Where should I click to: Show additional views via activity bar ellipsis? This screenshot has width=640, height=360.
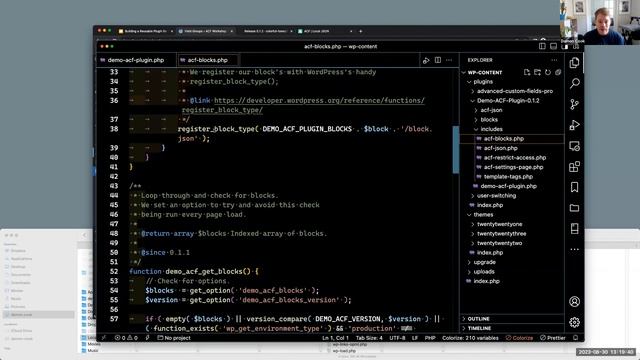574,249
